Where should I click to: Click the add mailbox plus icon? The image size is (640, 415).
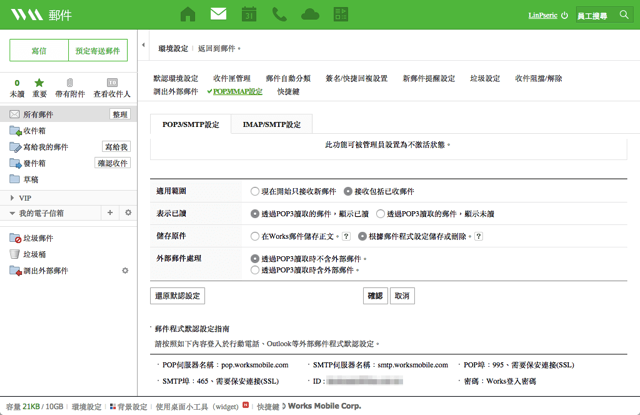(x=110, y=213)
